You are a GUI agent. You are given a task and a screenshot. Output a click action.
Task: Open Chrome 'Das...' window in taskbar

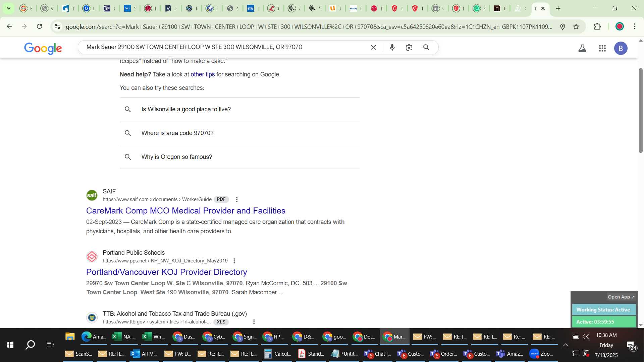[x=184, y=337]
